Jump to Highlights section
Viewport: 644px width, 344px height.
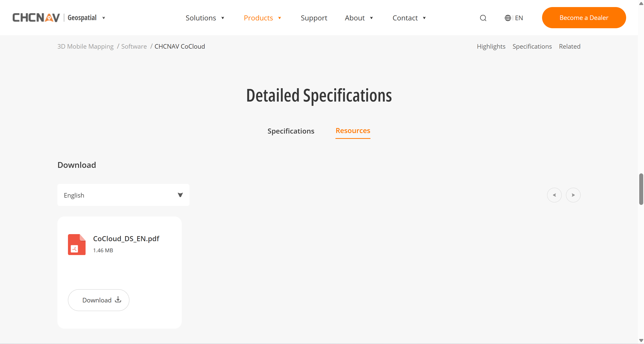coord(491,46)
